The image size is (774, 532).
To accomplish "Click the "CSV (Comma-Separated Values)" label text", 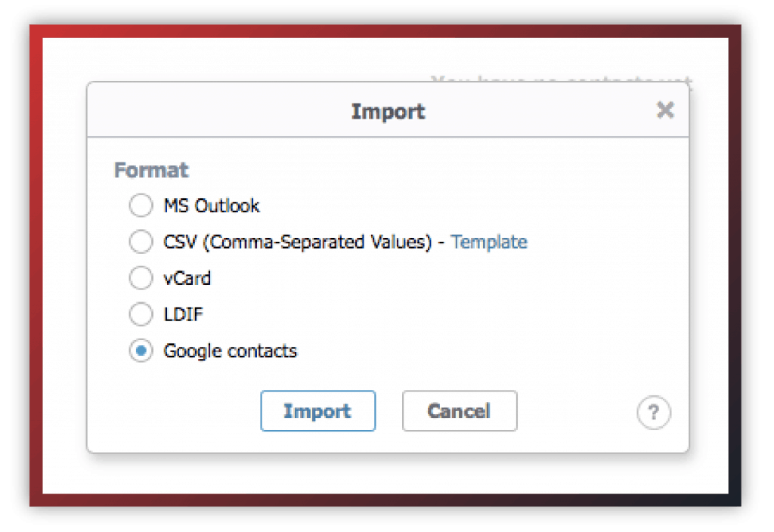I will (x=298, y=243).
